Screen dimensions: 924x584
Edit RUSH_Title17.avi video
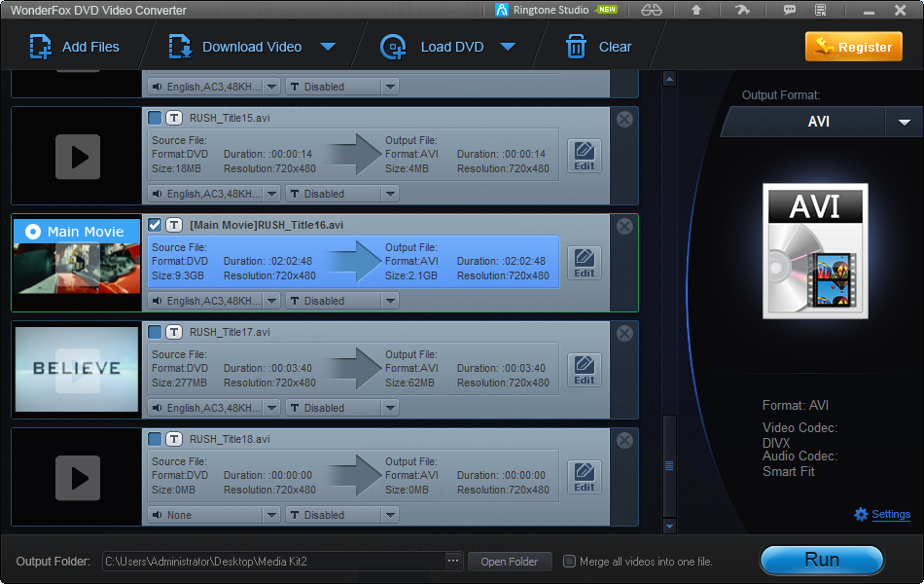tap(584, 370)
